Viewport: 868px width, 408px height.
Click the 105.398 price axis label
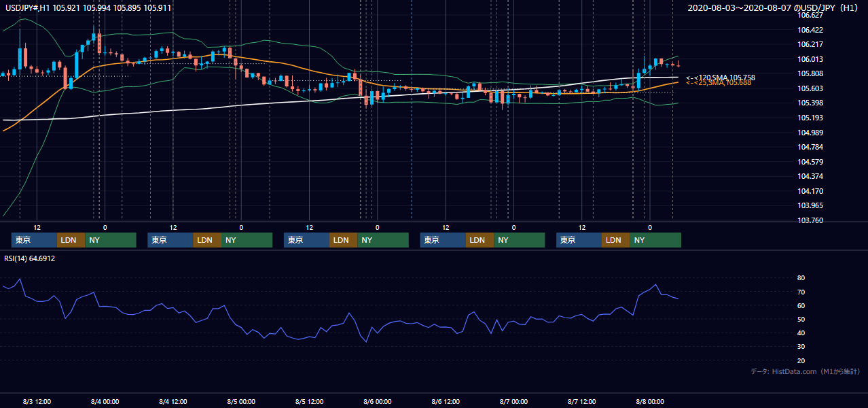811,103
